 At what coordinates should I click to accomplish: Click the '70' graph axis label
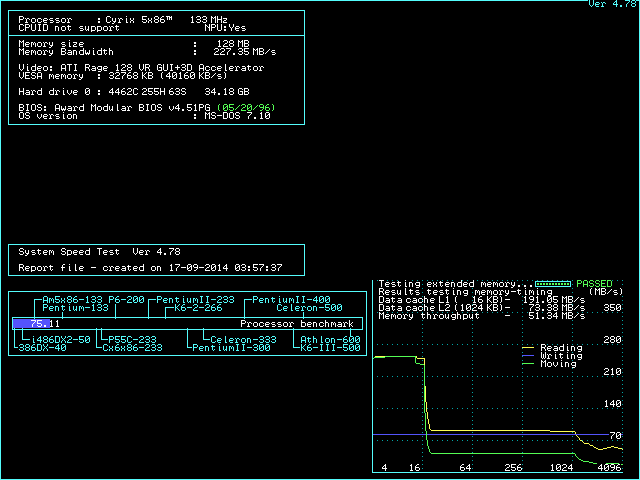pyautogui.click(x=616, y=436)
